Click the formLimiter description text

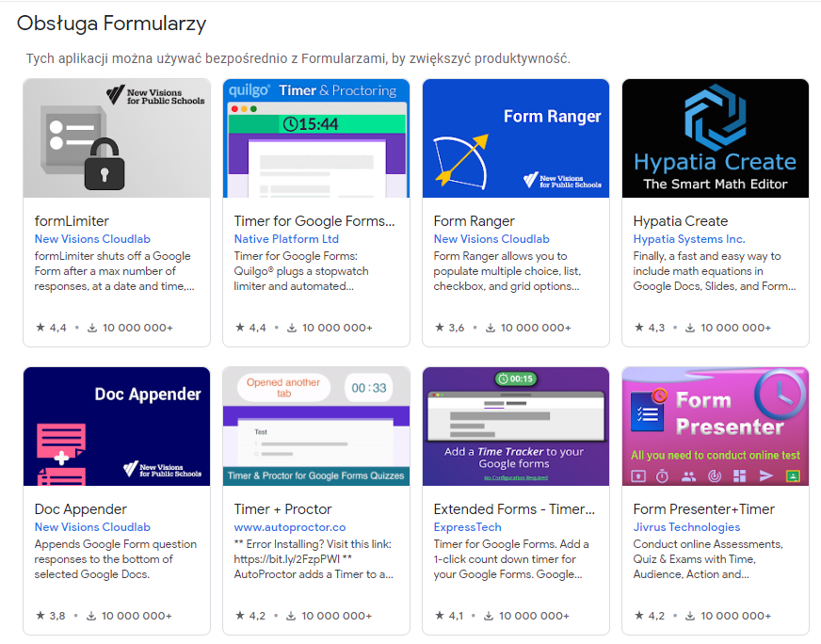pyautogui.click(x=114, y=271)
